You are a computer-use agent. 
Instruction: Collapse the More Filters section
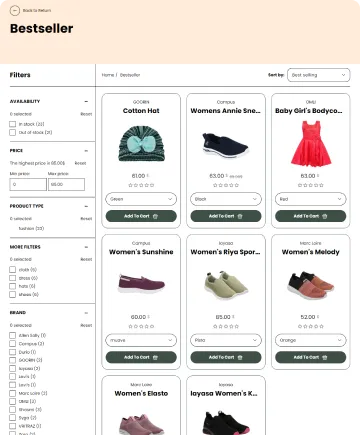tap(86, 247)
